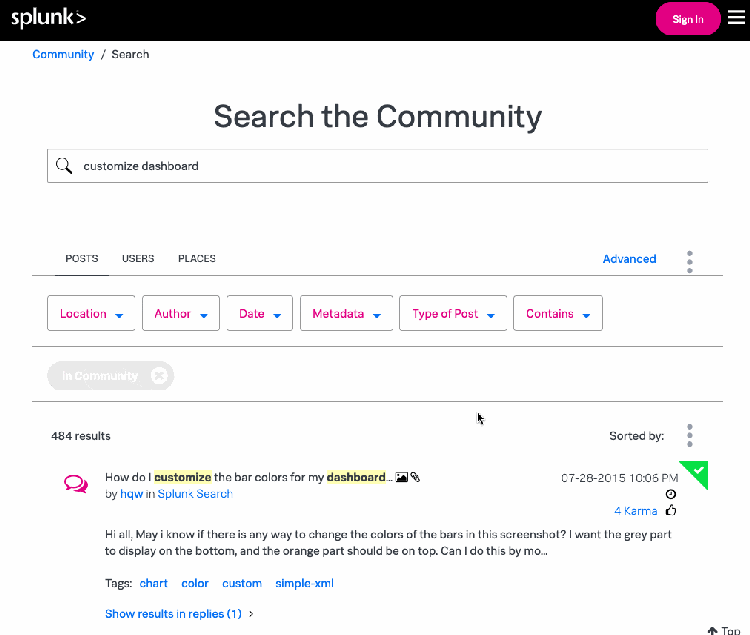Expand the Author filter dropdown
This screenshot has height=635, width=750.
(180, 314)
